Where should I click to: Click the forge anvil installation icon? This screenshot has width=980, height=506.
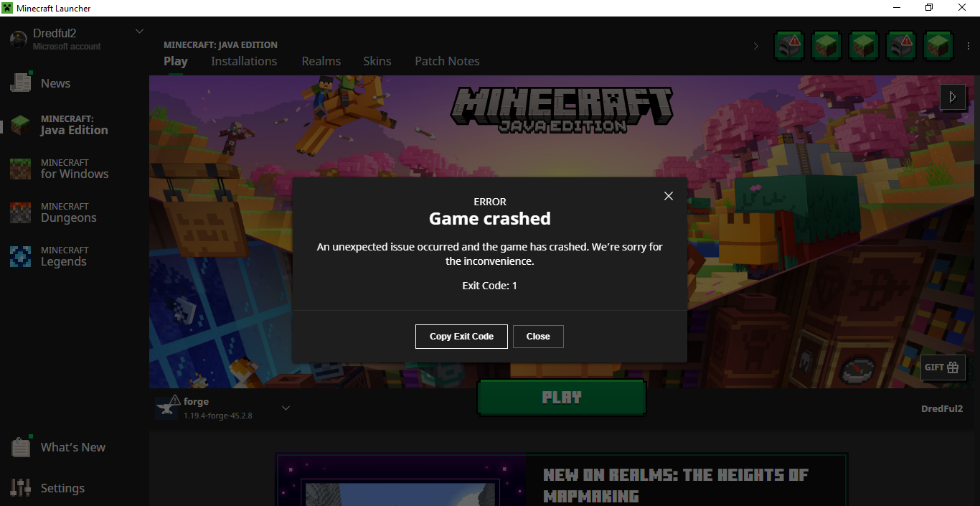(167, 407)
